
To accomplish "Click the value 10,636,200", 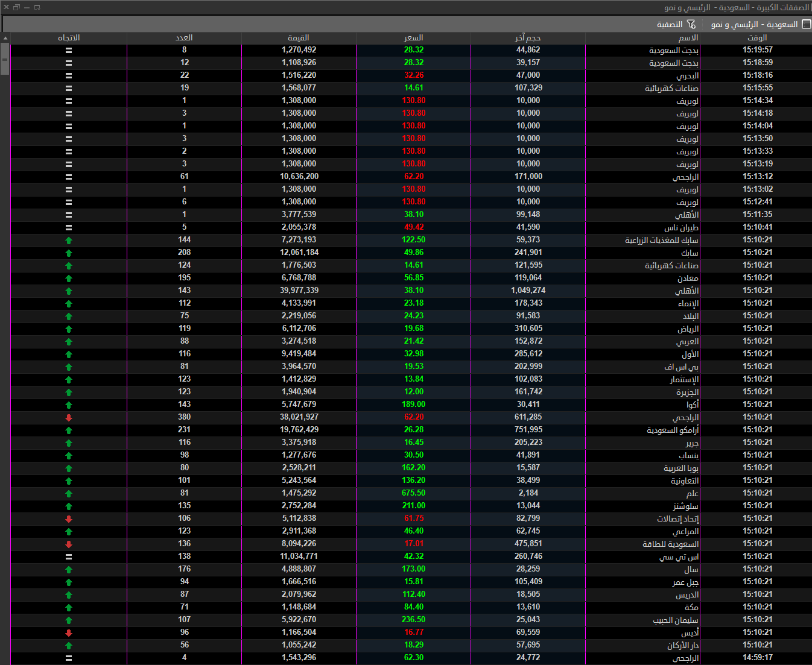I will (x=299, y=177).
